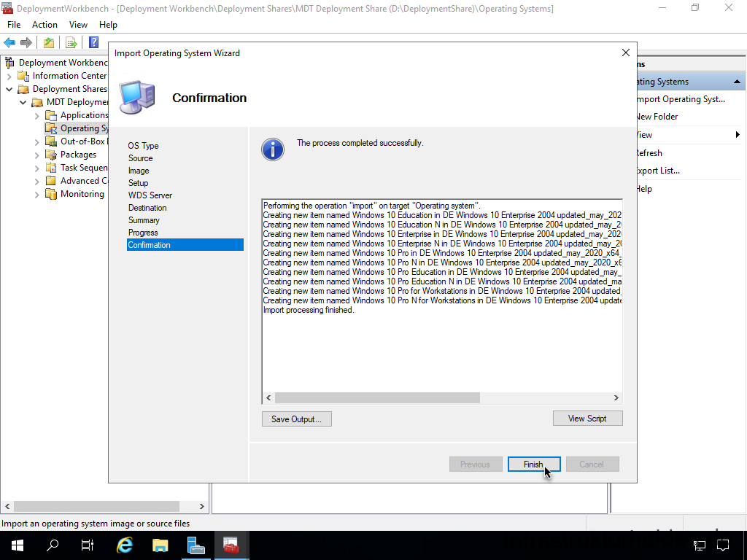This screenshot has height=560, width=747.
Task: Open the Windows Start menu
Action: coord(18,545)
